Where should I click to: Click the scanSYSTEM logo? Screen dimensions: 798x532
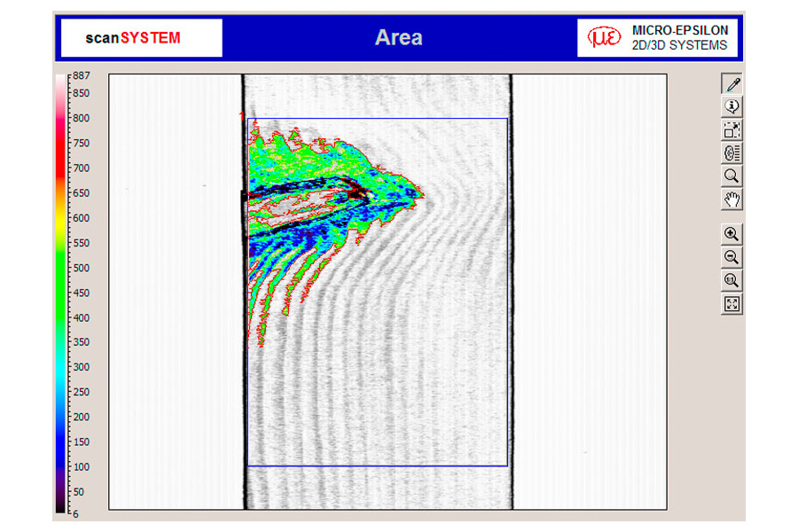(133, 38)
